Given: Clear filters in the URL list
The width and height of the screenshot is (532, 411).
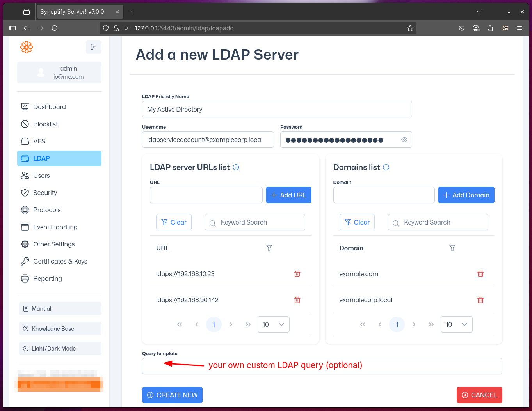Looking at the screenshot, I should [x=174, y=222].
